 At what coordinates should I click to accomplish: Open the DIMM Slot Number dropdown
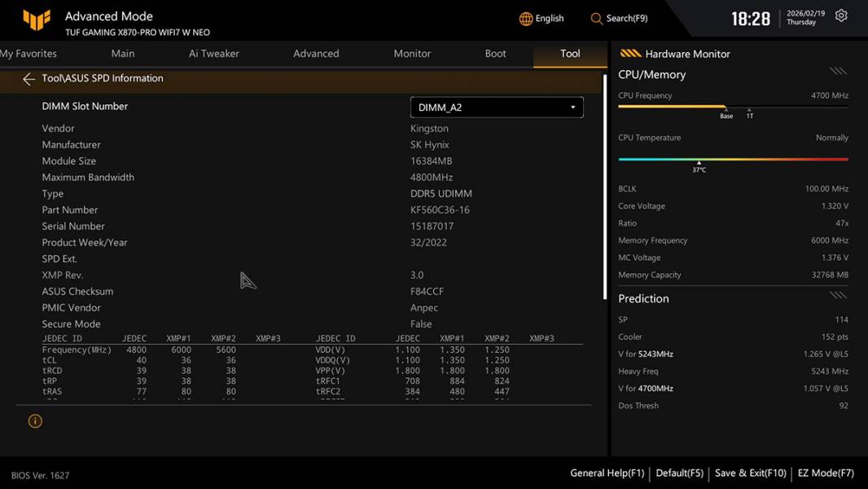click(496, 108)
